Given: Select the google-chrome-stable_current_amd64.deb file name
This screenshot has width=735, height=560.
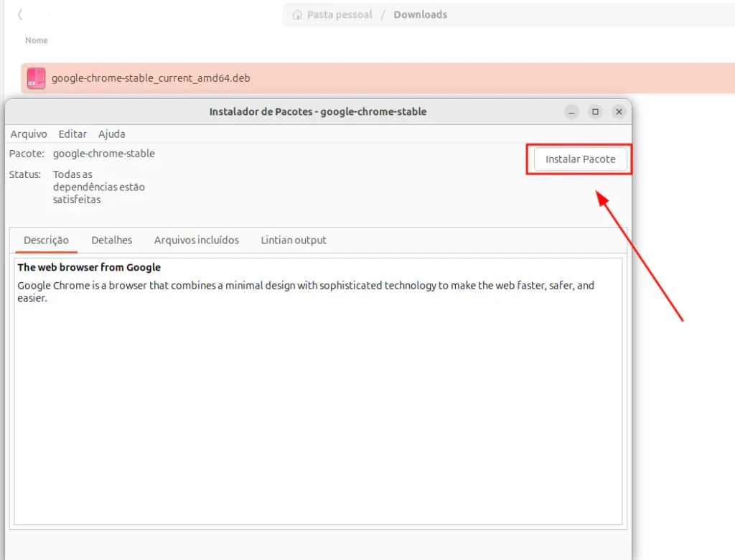Looking at the screenshot, I should 151,78.
